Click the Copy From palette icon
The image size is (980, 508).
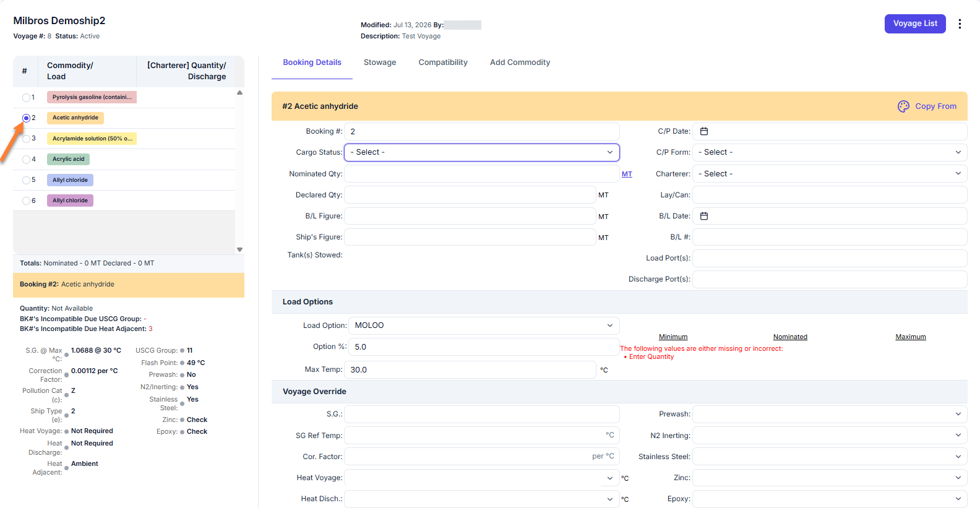pyautogui.click(x=903, y=106)
